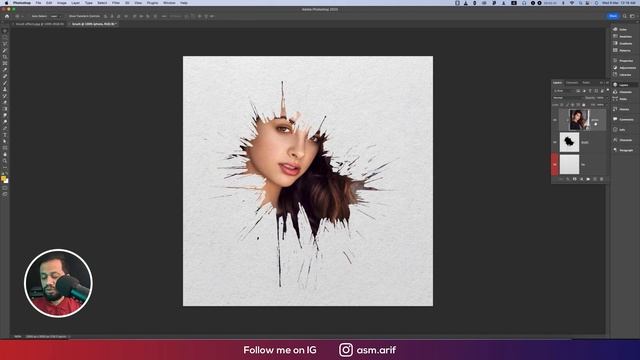Select the Type tool
The image size is (640, 360).
[x=5, y=135]
